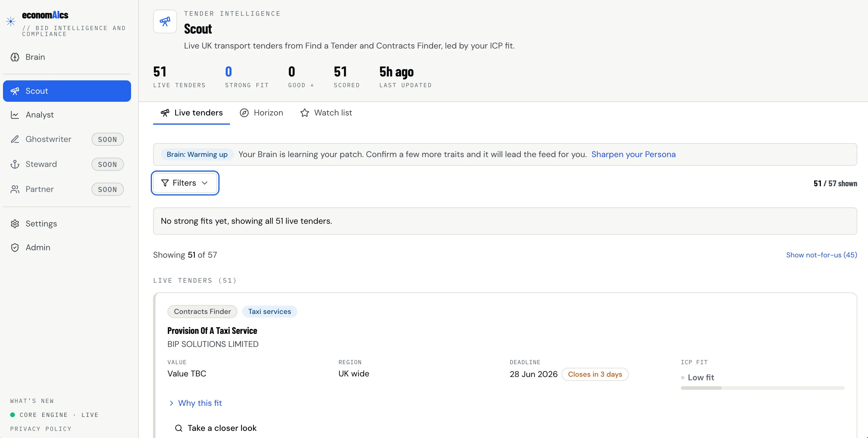Open Partner in the sidebar
868x438 pixels.
coord(67,189)
